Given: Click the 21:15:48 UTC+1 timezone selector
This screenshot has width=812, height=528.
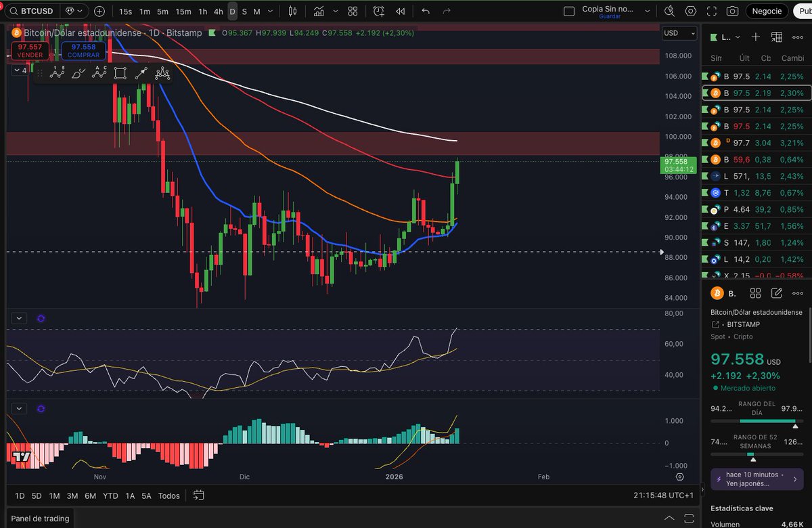Looking at the screenshot, I should [664, 496].
